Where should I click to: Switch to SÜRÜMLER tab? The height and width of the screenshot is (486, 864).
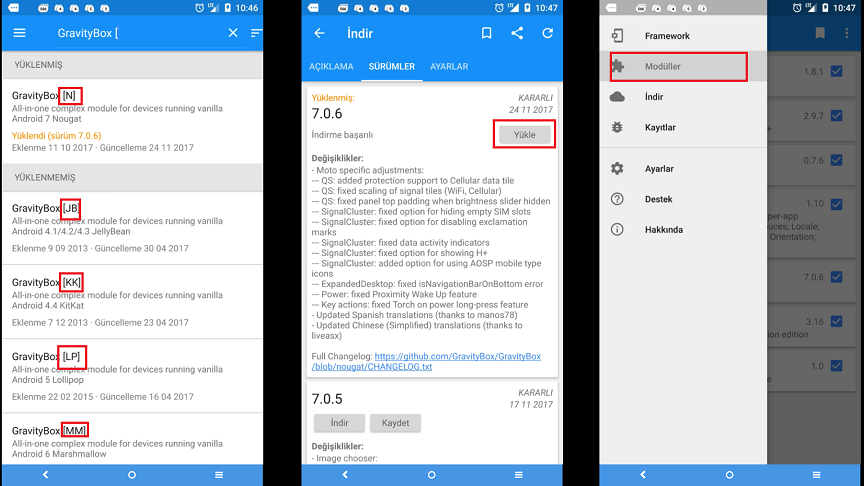pyautogui.click(x=392, y=67)
